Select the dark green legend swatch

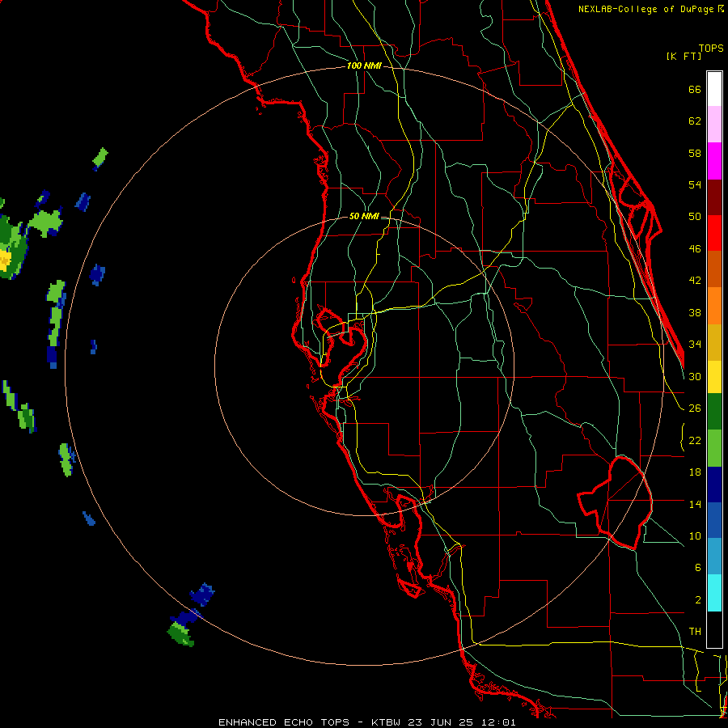(x=714, y=412)
